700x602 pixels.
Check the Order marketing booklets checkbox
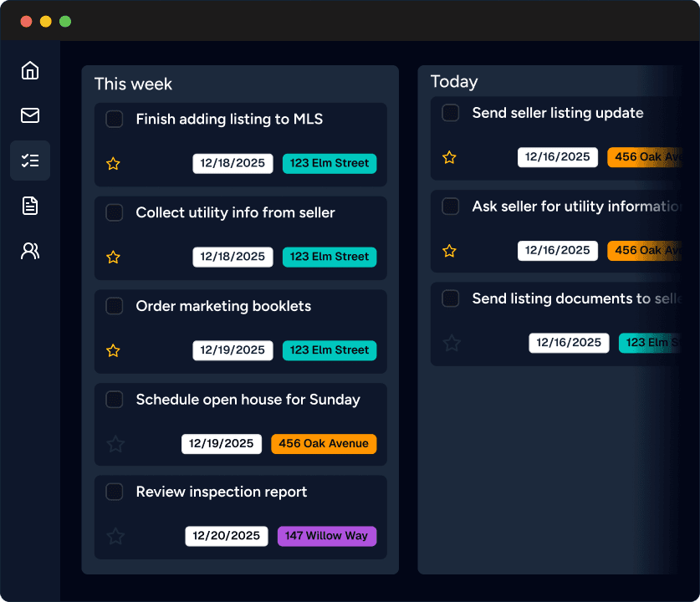tap(115, 306)
